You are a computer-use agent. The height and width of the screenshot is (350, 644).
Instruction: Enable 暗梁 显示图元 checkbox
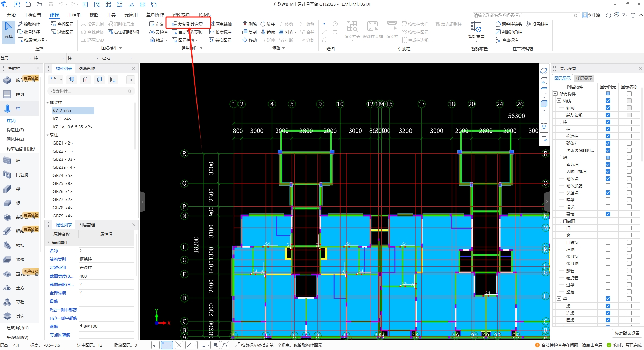[x=608, y=200]
